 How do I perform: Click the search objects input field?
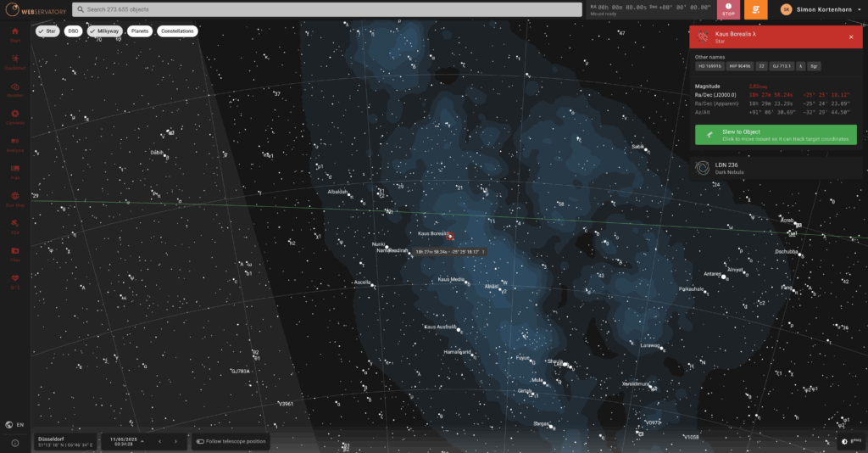pyautogui.click(x=326, y=9)
